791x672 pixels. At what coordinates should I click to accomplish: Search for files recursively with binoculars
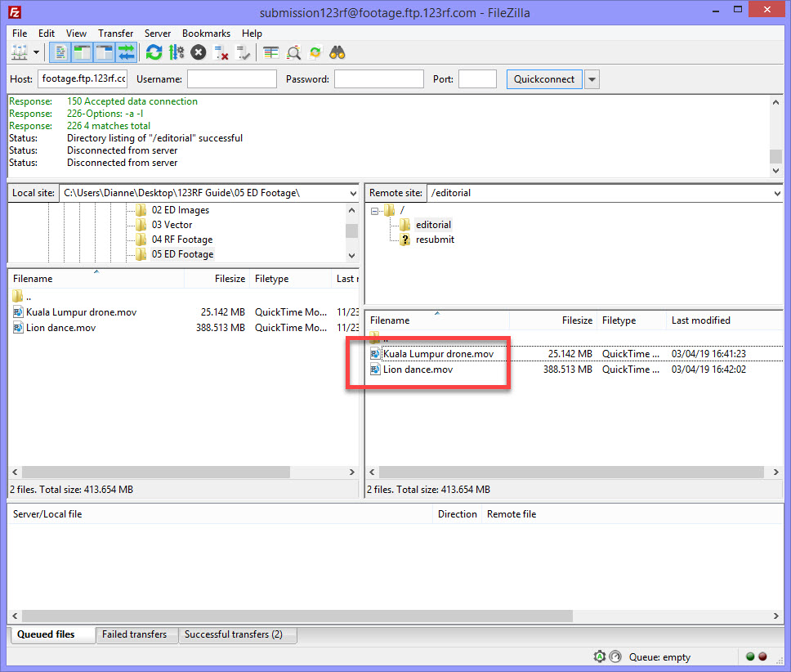click(337, 52)
